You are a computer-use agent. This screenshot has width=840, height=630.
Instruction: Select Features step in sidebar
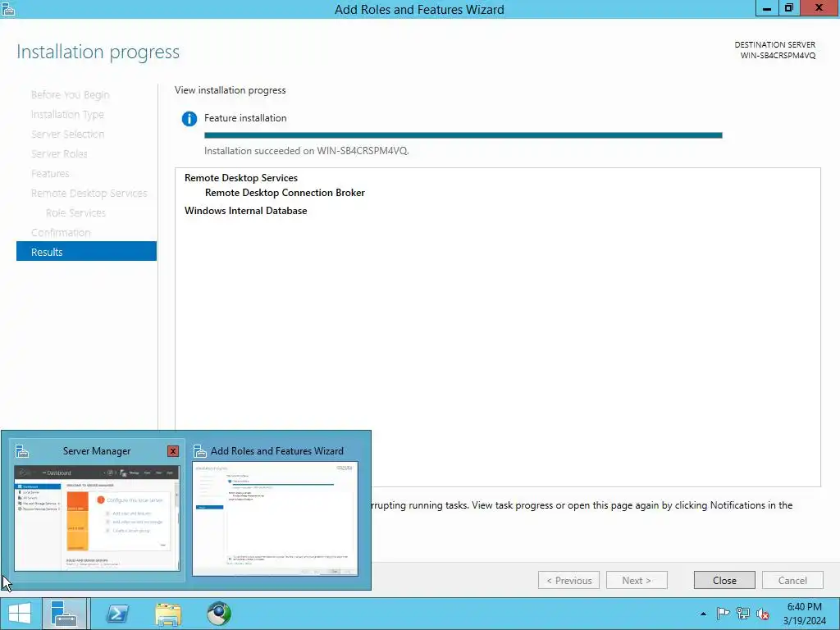pyautogui.click(x=50, y=174)
